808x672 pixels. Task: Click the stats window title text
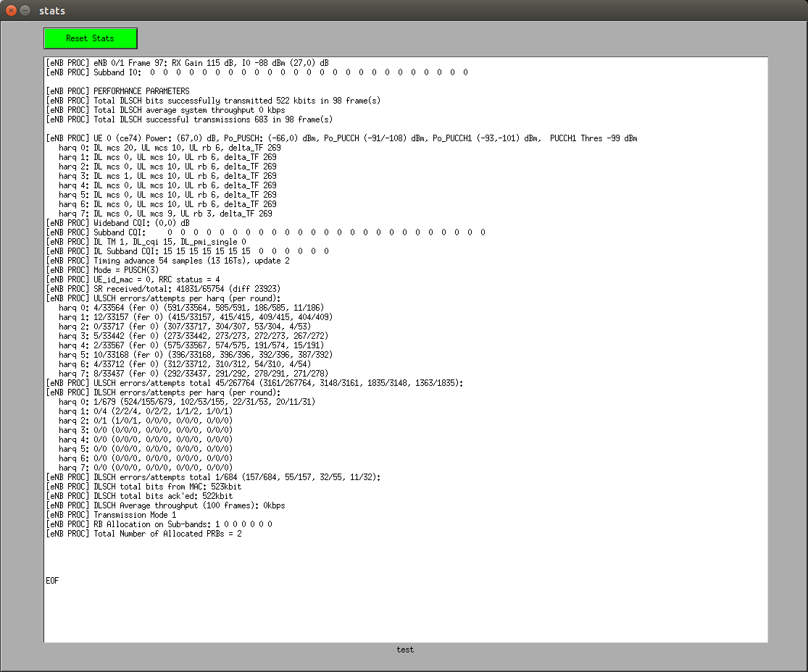coord(52,11)
